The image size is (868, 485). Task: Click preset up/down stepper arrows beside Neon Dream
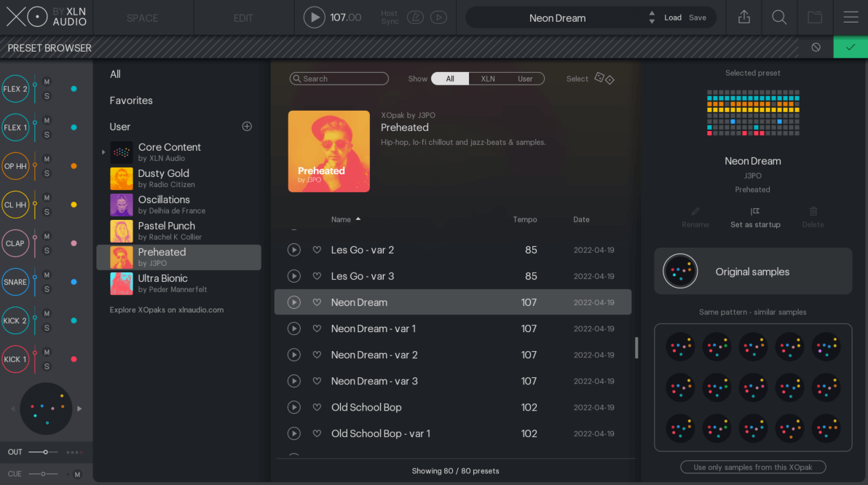pos(651,17)
